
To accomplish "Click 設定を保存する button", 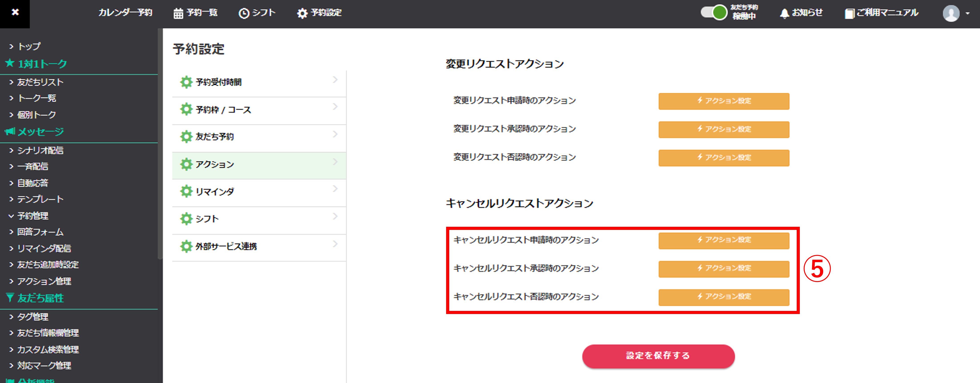I will pyautogui.click(x=658, y=356).
